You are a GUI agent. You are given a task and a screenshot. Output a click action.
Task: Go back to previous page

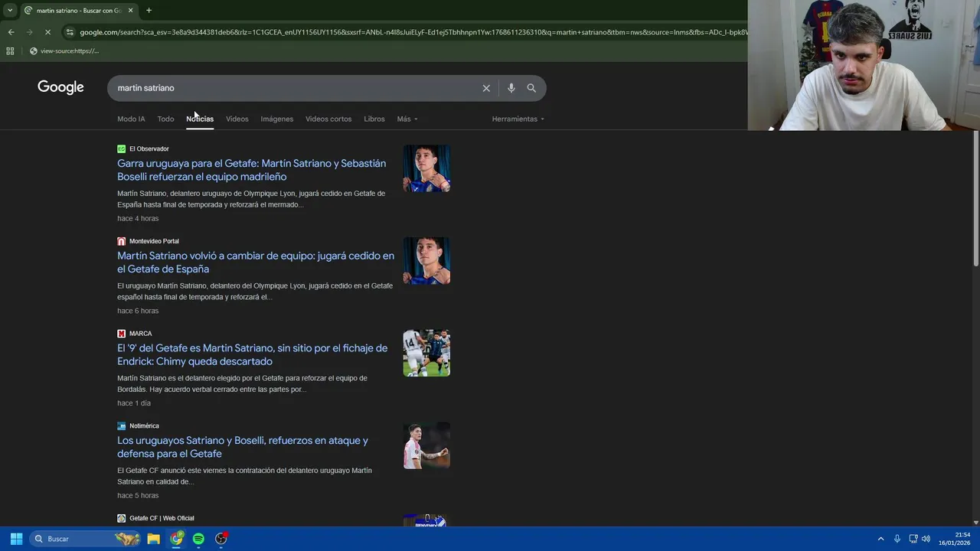pyautogui.click(x=11, y=32)
